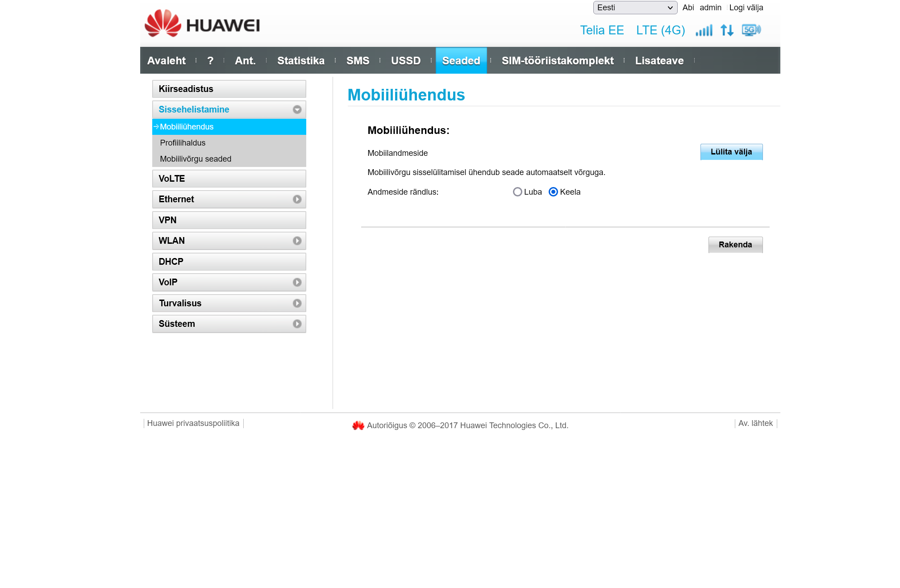Collapse the Sissehelistamine section arrow
This screenshot has width=900, height=588.
click(x=297, y=110)
